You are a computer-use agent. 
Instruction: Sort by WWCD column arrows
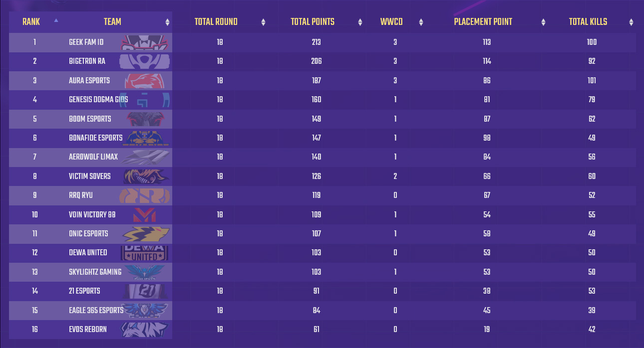pyautogui.click(x=421, y=22)
